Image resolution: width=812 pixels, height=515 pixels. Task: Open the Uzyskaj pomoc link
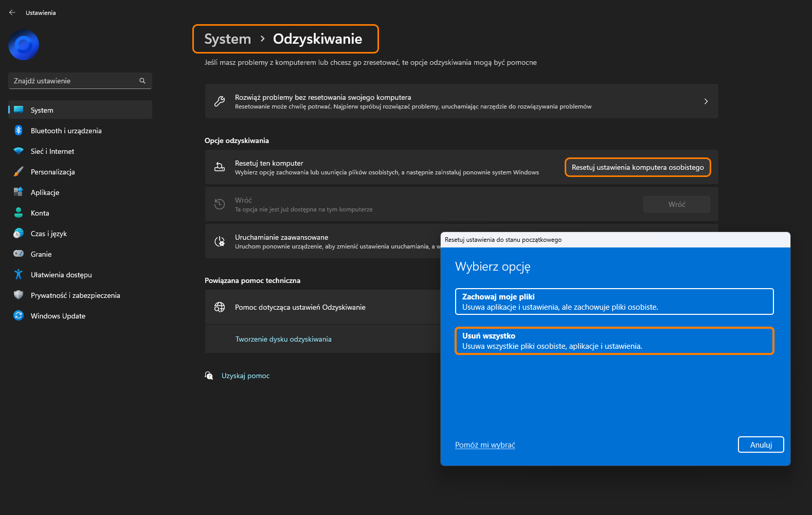(x=246, y=376)
